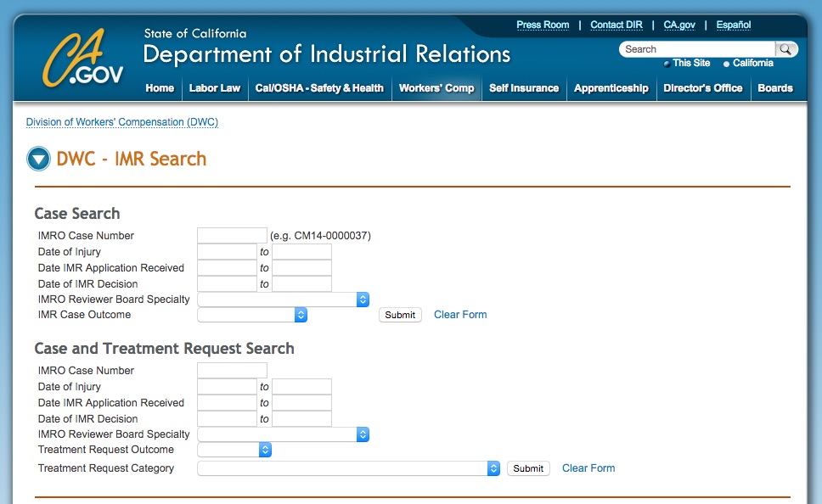Image resolution: width=822 pixels, height=504 pixels.
Task: Open the Labor Law nav item
Action: coord(214,88)
